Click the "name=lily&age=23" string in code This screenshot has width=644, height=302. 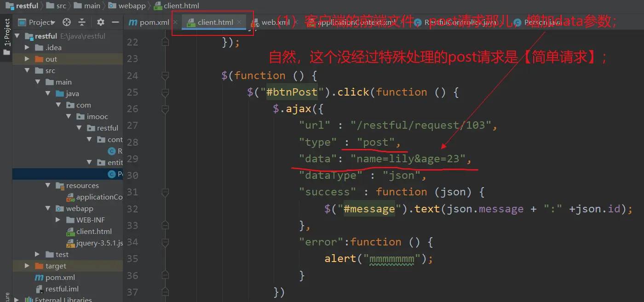[x=408, y=159]
